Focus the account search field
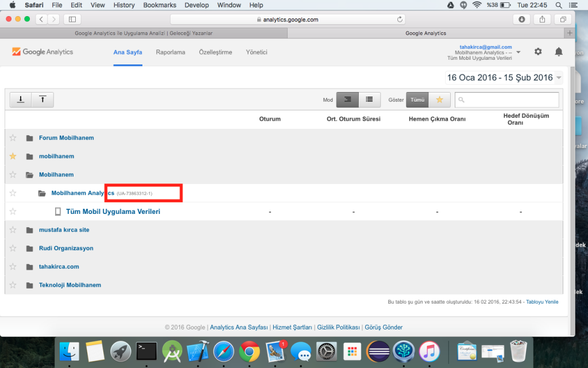This screenshot has height=368, width=588. [507, 100]
